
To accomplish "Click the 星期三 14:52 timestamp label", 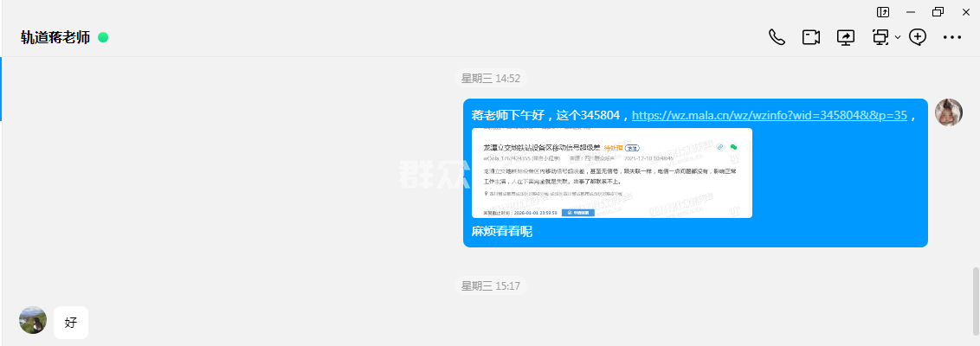I will tap(490, 78).
